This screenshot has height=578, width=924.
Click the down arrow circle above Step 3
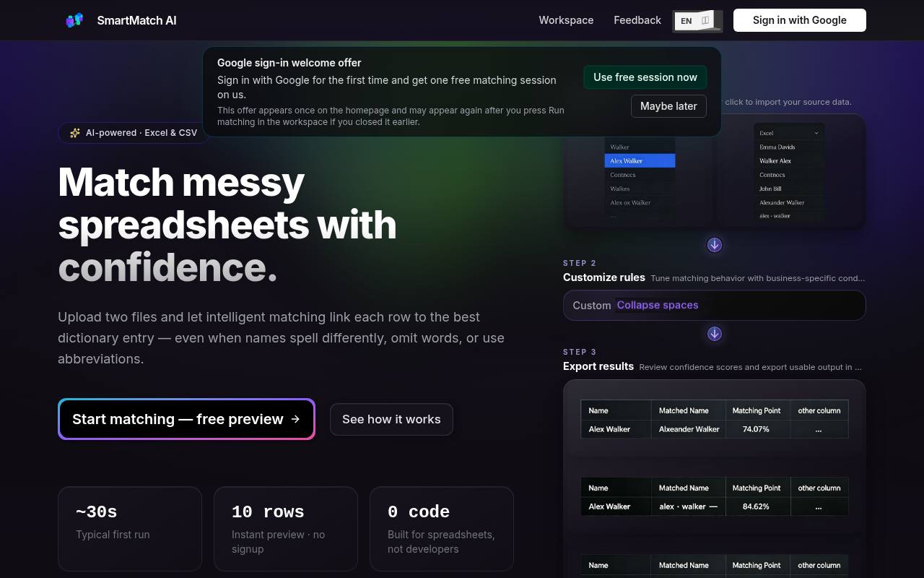click(715, 334)
